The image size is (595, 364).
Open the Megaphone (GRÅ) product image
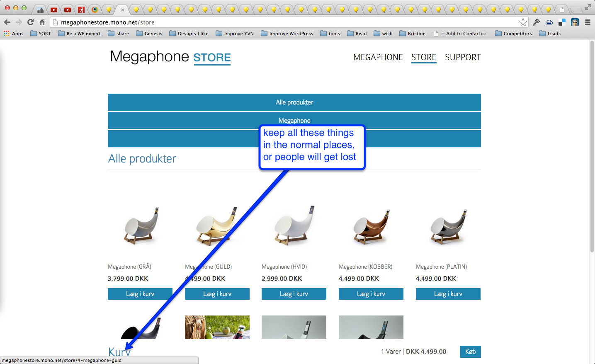(x=140, y=226)
